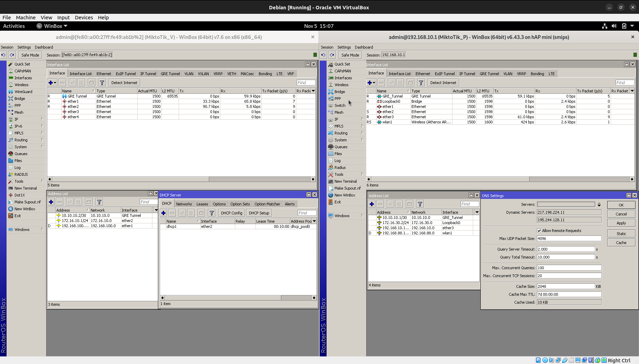Image resolution: width=639 pixels, height=364 pixels.
Task: Select the wlan1 row in MiktoTik_P Interface List
Action: click(500, 122)
